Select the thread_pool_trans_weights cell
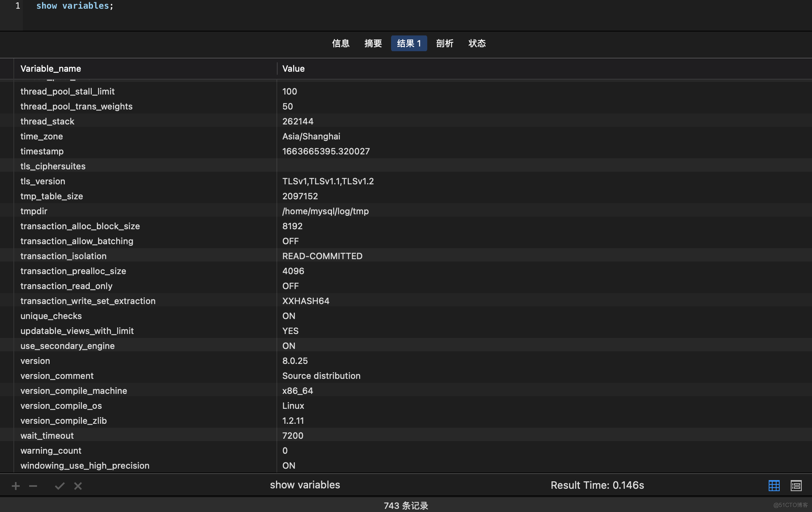The height and width of the screenshot is (512, 812). [x=76, y=106]
